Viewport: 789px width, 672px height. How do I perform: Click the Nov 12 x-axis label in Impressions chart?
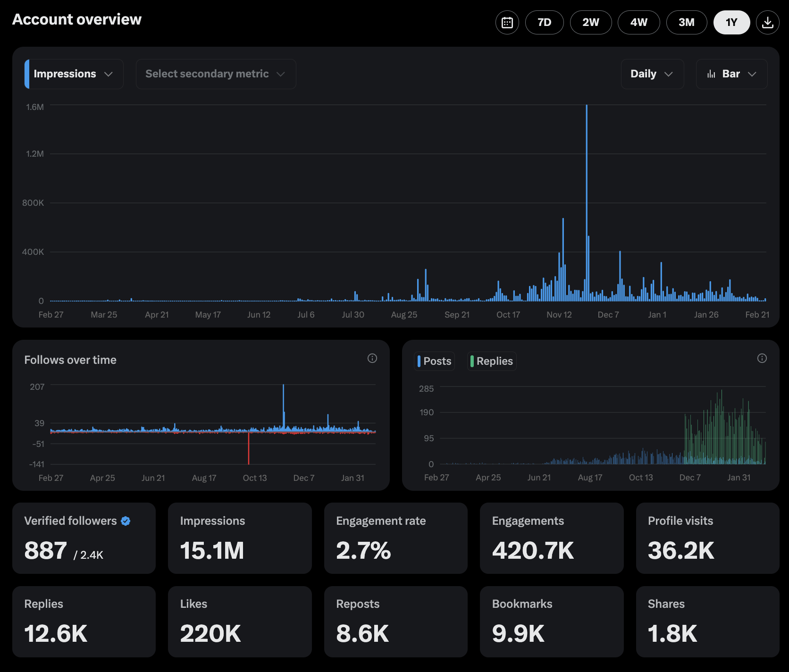(559, 315)
